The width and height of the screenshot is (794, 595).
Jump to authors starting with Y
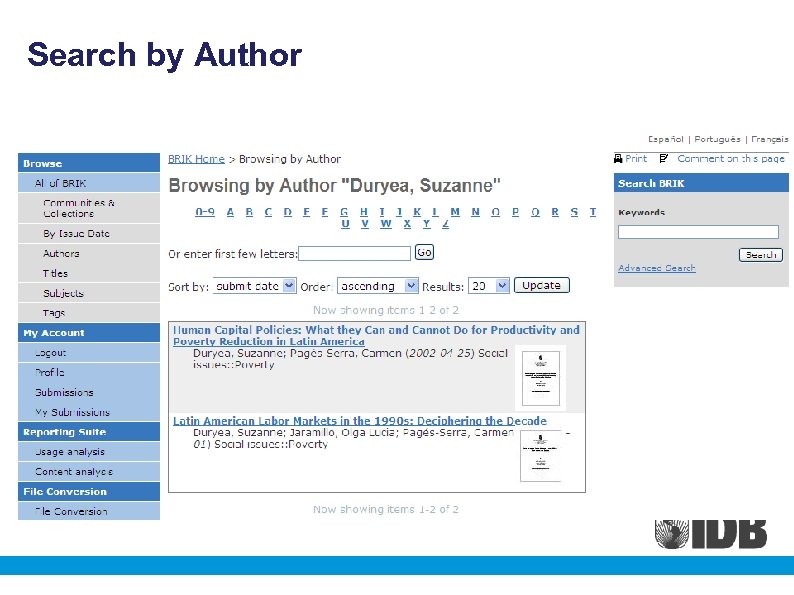tap(426, 224)
